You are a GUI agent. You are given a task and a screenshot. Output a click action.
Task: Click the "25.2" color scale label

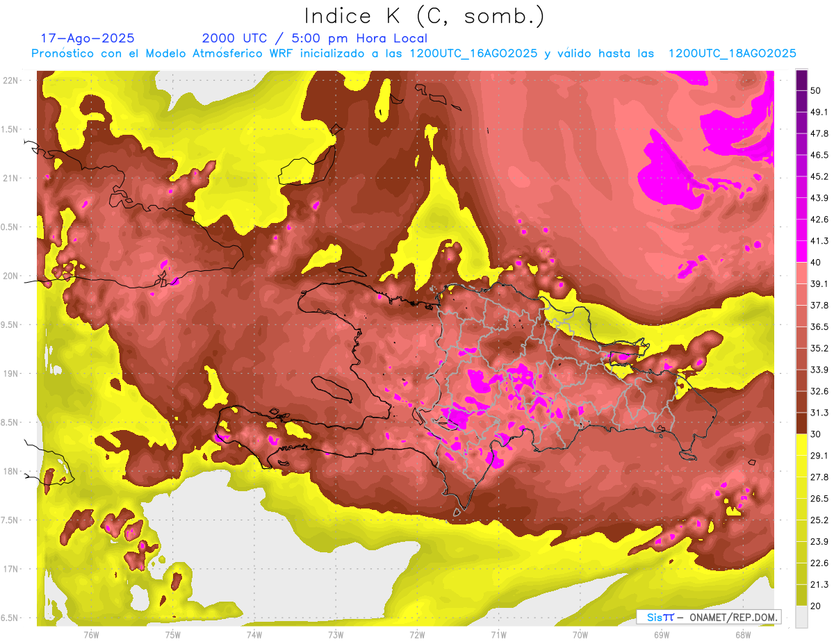(x=819, y=520)
